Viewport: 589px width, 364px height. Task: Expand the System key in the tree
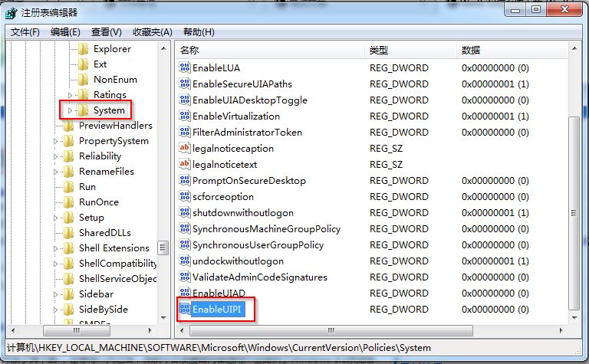tap(70, 110)
